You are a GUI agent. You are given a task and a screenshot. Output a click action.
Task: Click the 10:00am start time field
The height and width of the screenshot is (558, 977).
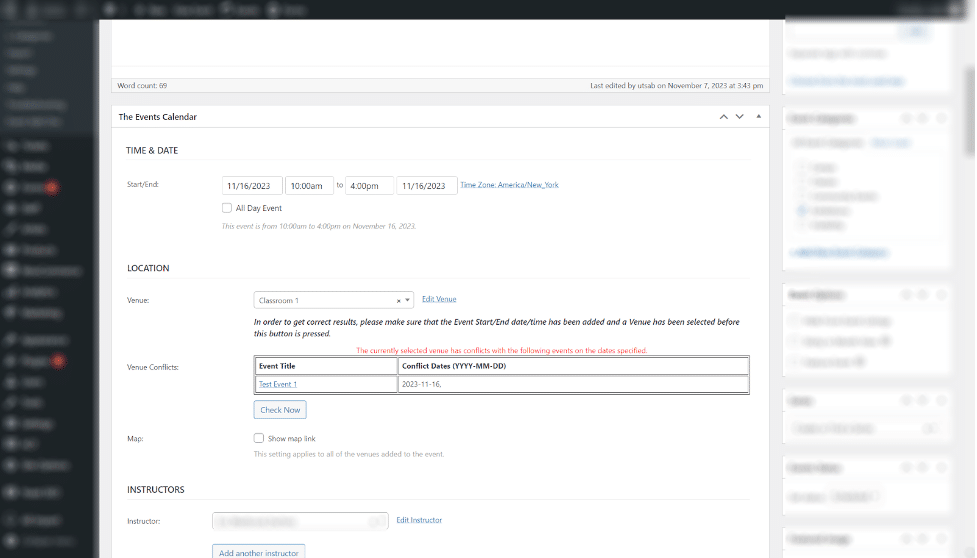coord(309,186)
